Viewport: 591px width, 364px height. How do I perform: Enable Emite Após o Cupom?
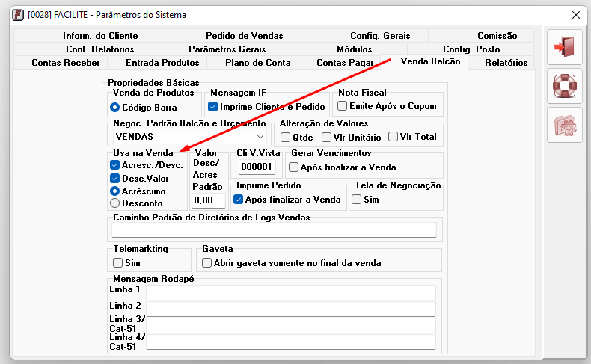click(387, 106)
